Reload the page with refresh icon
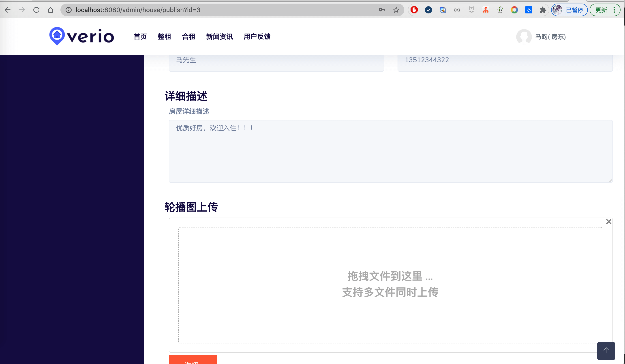This screenshot has width=625, height=364. 36,10
